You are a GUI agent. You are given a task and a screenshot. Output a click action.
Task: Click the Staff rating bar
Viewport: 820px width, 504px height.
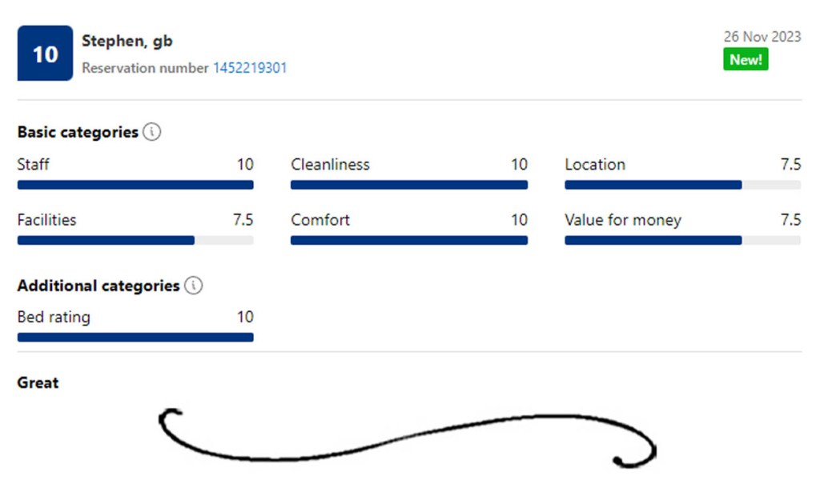pos(135,185)
